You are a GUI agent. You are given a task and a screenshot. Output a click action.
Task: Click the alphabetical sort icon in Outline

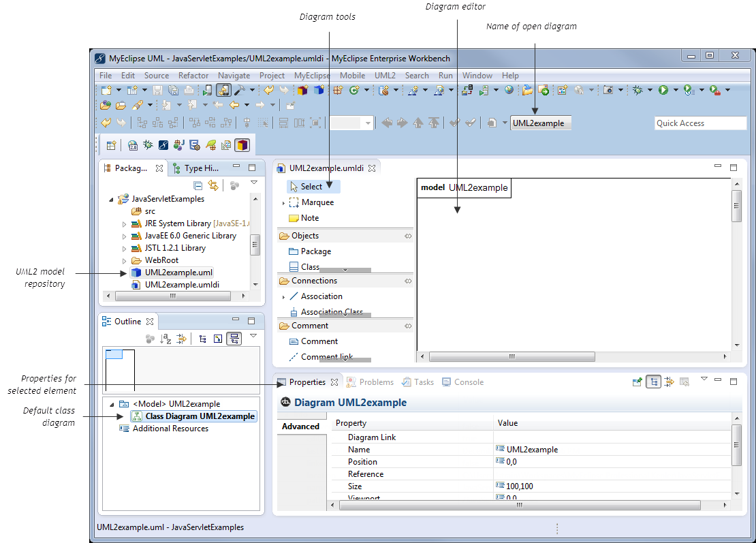[166, 339]
